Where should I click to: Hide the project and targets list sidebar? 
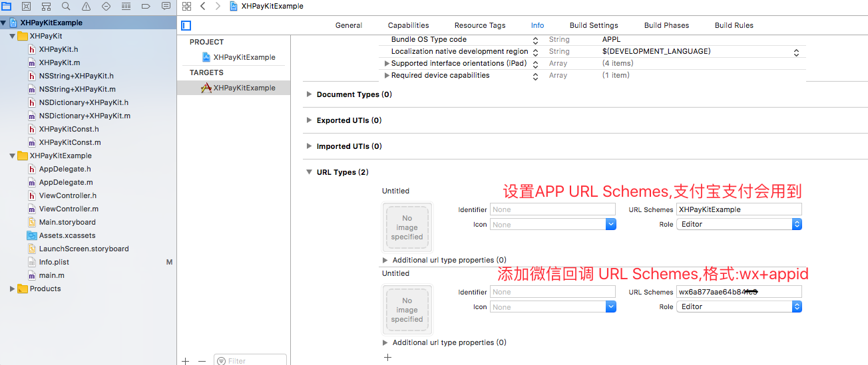point(186,25)
